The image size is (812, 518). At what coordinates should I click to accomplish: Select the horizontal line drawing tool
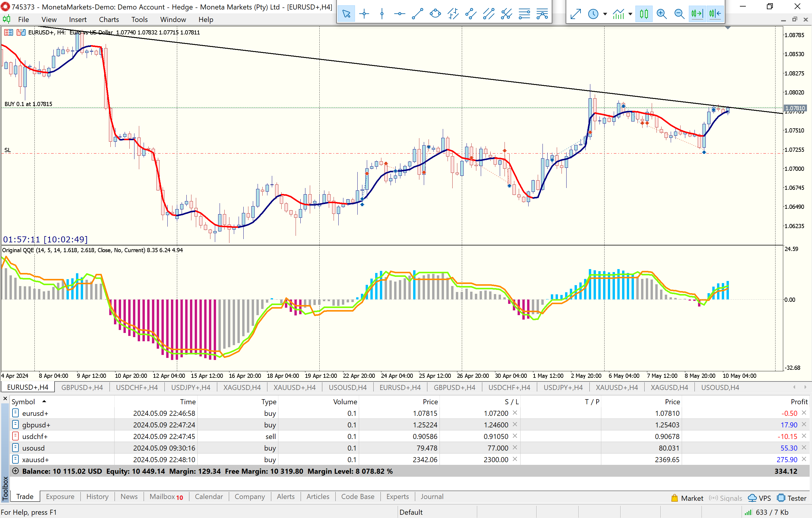[x=399, y=14]
